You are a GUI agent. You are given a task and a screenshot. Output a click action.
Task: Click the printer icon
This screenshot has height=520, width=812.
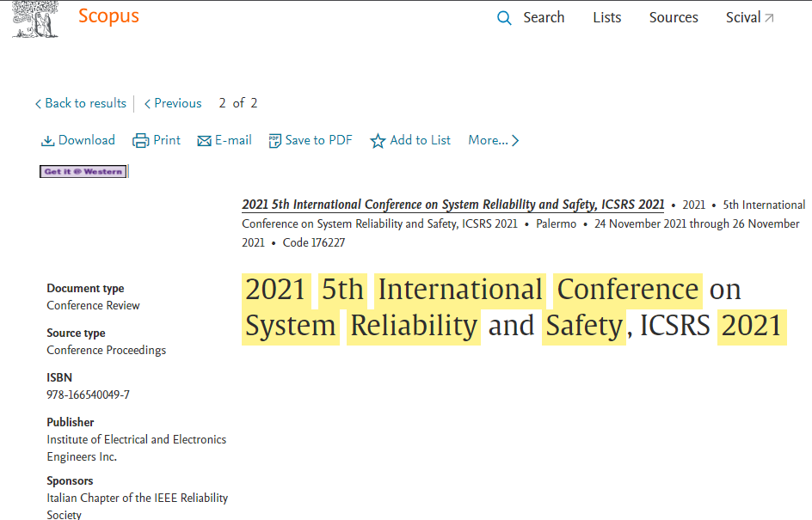click(x=140, y=141)
